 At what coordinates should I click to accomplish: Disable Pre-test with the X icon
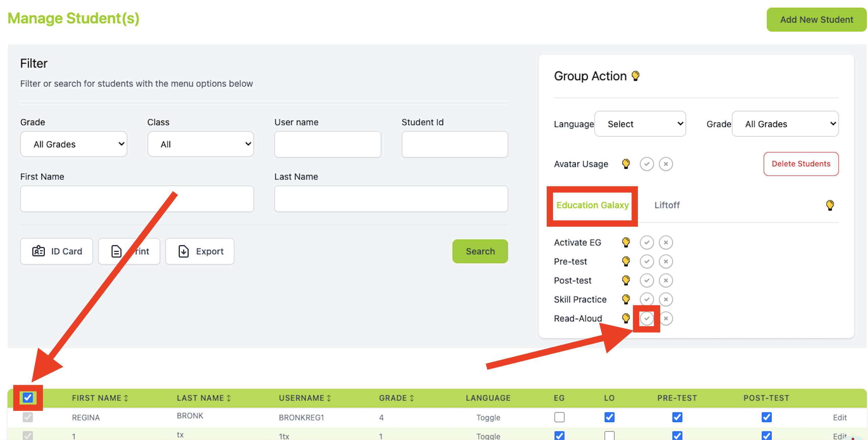click(665, 261)
